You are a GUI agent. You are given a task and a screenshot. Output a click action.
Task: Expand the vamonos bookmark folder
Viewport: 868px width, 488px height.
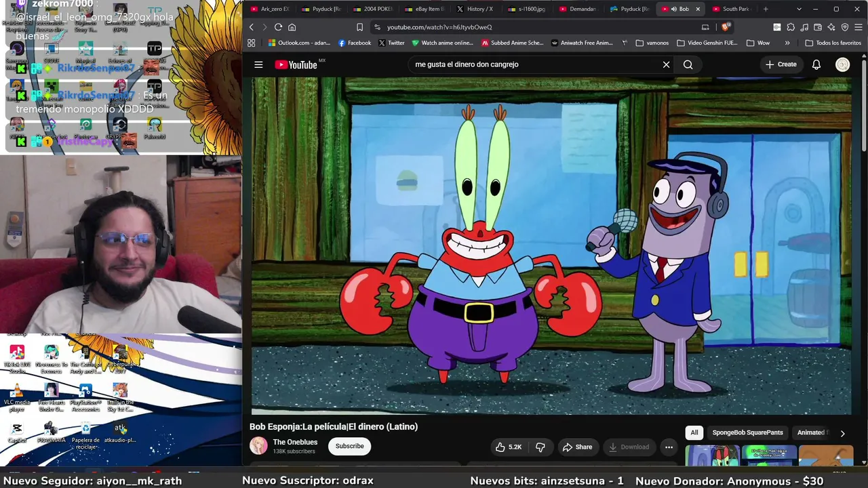(652, 43)
